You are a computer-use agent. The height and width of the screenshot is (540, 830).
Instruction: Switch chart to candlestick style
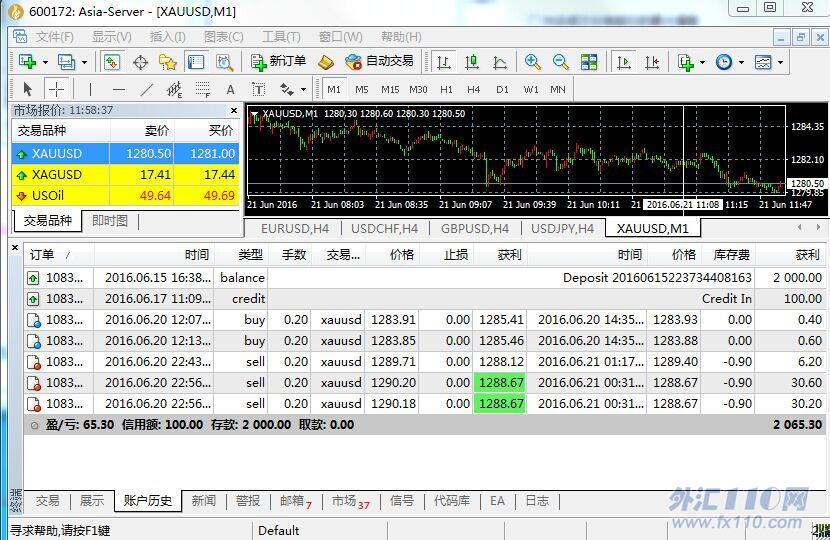tap(472, 62)
